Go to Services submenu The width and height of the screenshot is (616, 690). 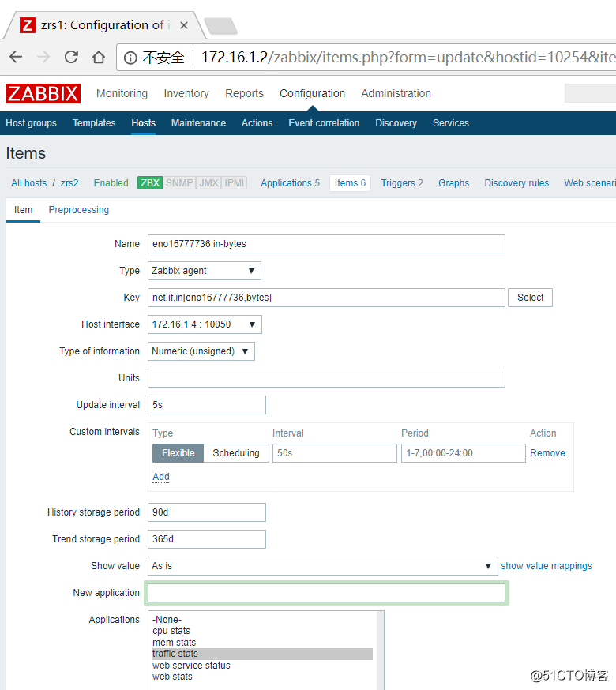(x=451, y=123)
